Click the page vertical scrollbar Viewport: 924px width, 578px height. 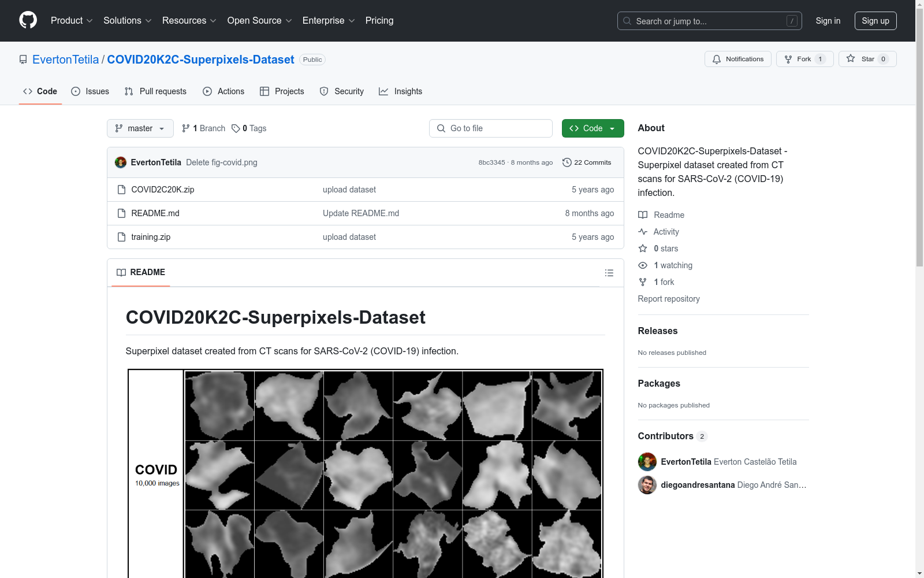(920, 139)
